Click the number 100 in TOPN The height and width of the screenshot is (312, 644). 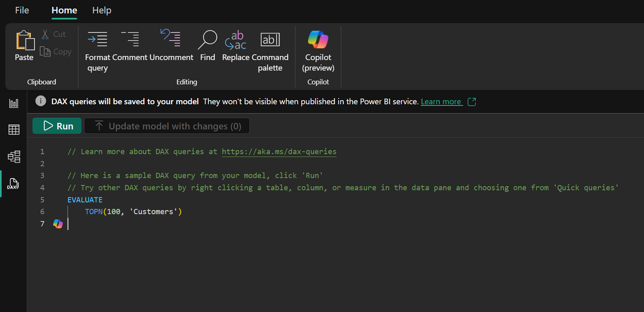click(x=114, y=212)
